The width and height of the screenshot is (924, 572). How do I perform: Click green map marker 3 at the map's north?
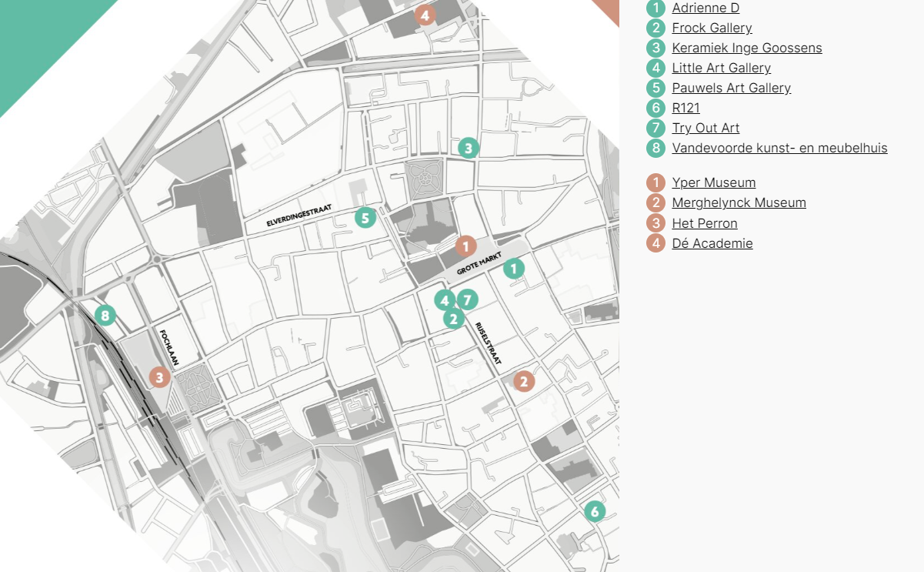click(x=469, y=147)
